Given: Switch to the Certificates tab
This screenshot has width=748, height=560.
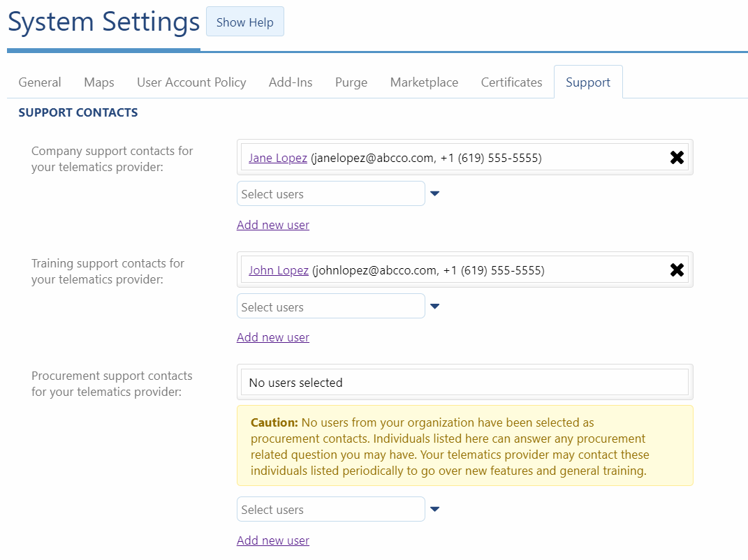Looking at the screenshot, I should click(511, 82).
